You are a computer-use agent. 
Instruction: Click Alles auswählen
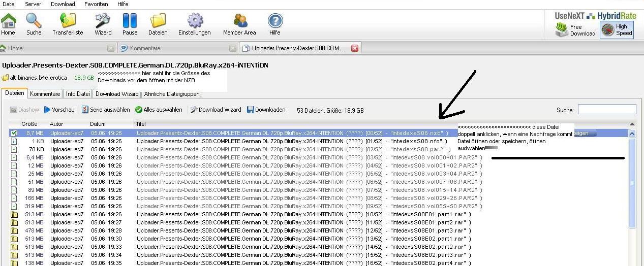(x=159, y=110)
